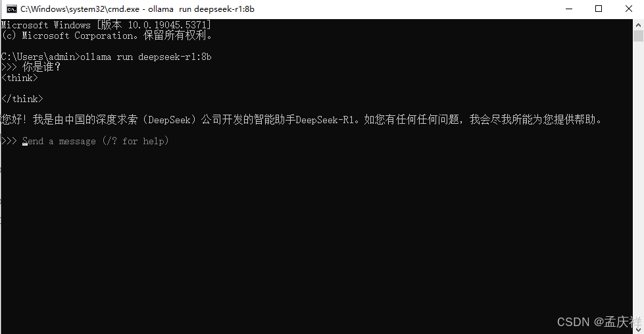Screen dimensions: 644x334
Task: Close the ollama command prompt window
Action: click(x=629, y=9)
